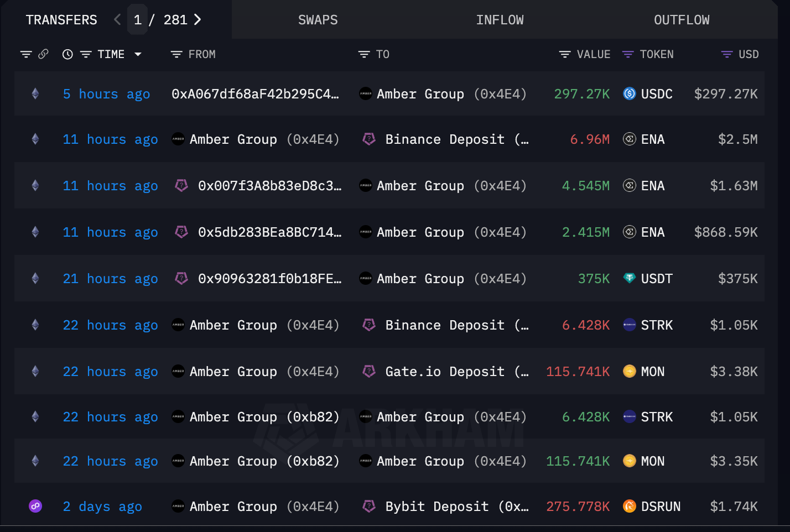Open the FROM column filter

point(176,54)
